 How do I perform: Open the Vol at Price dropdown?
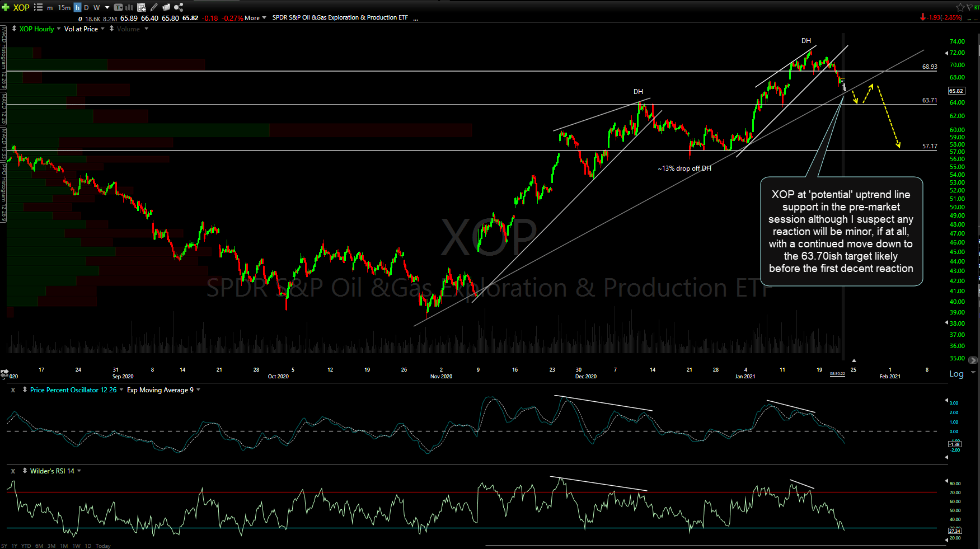tap(102, 29)
